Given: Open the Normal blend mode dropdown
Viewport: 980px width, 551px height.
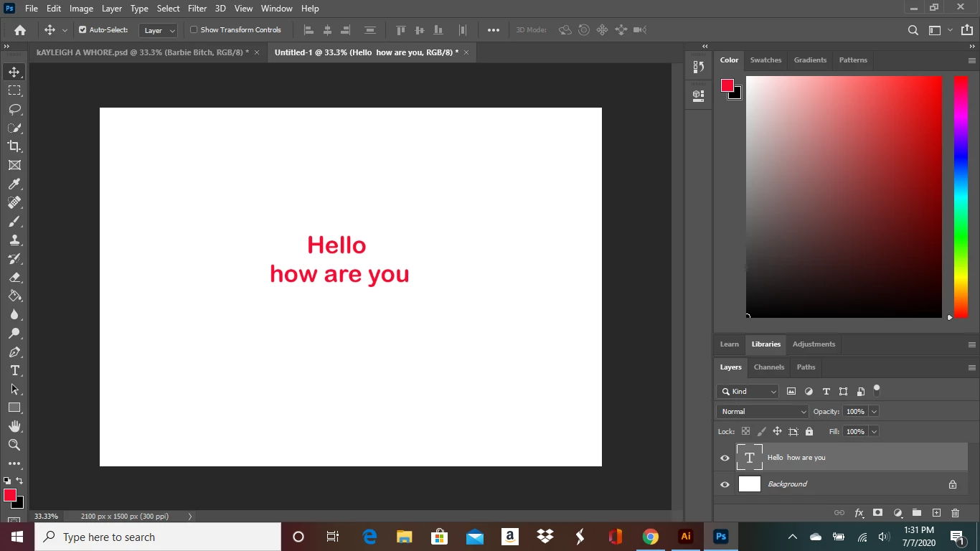Looking at the screenshot, I should tap(763, 411).
